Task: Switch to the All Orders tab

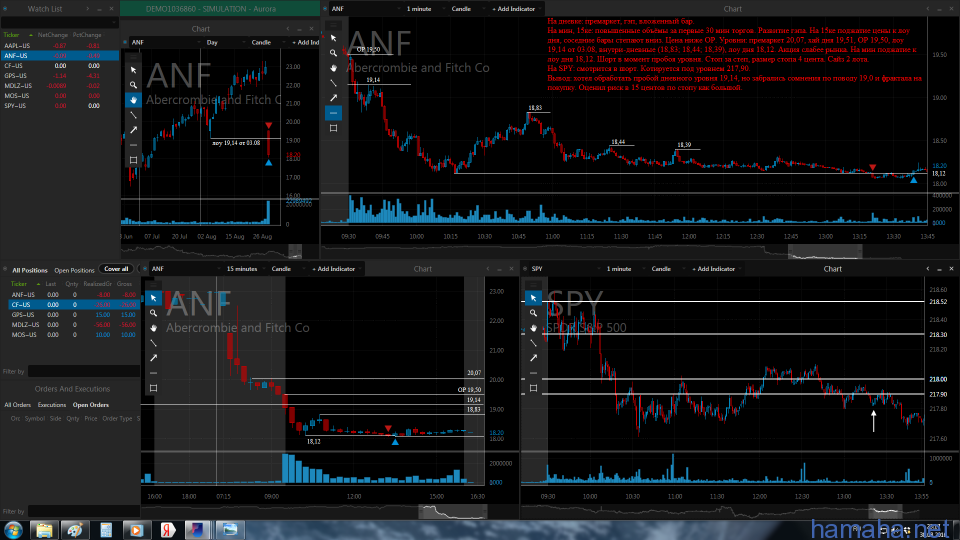Action: (18, 405)
